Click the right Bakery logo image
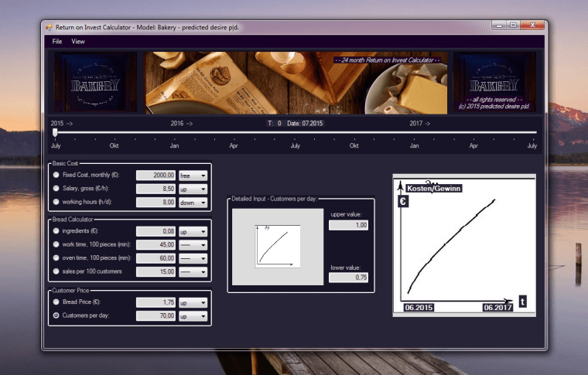 494,83
